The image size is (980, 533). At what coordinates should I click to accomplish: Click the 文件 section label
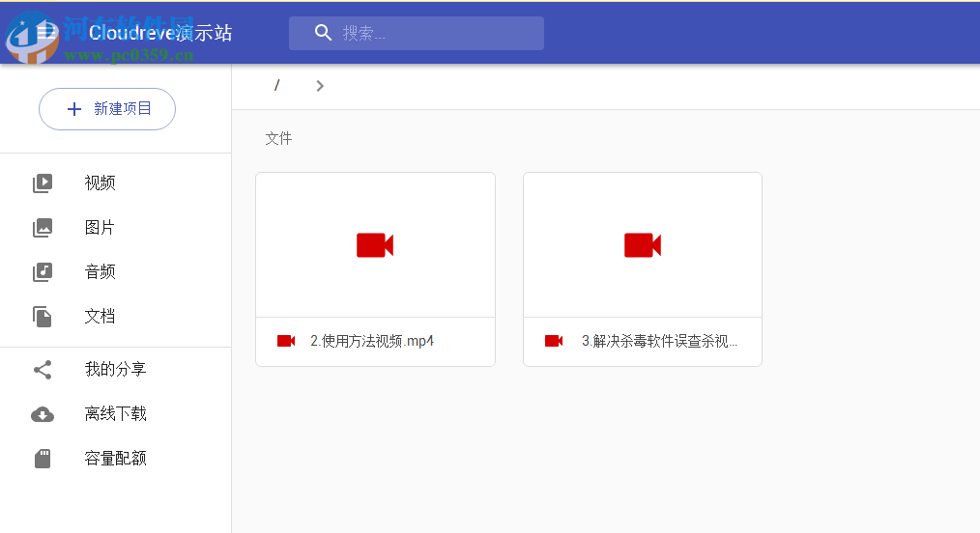click(x=278, y=138)
